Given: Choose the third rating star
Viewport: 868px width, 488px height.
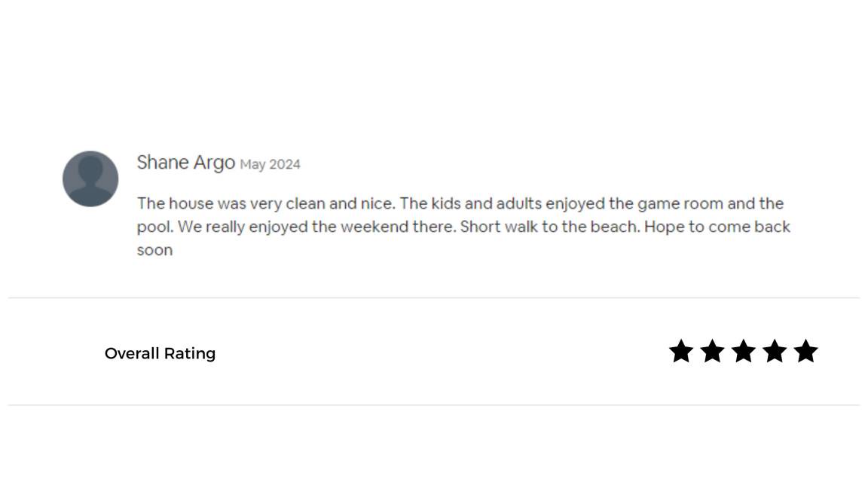Looking at the screenshot, I should 743,352.
